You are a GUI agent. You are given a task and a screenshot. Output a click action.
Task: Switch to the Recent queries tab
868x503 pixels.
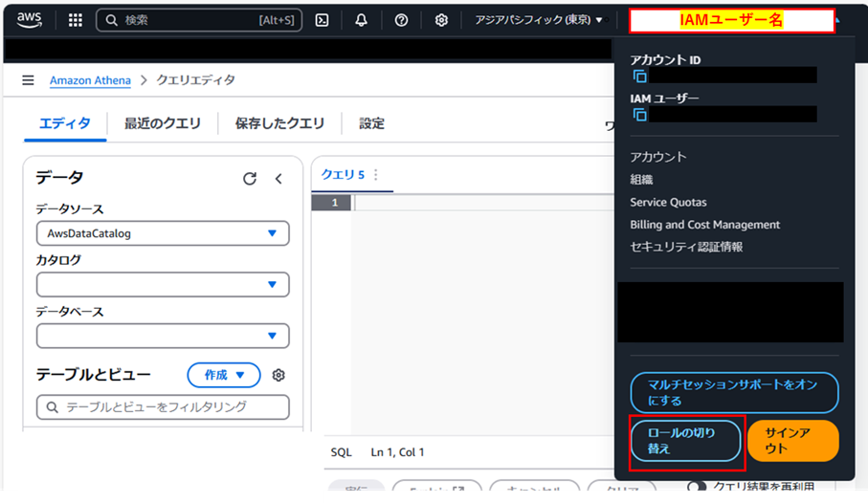(162, 123)
